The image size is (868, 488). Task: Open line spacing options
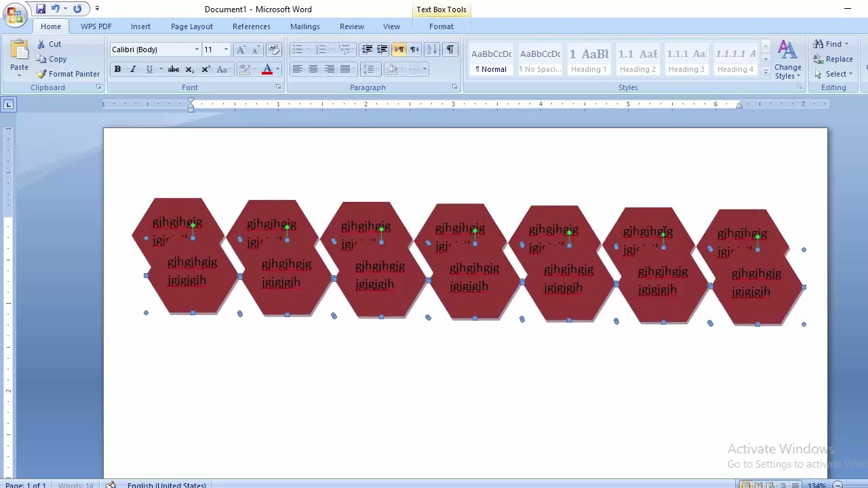370,69
